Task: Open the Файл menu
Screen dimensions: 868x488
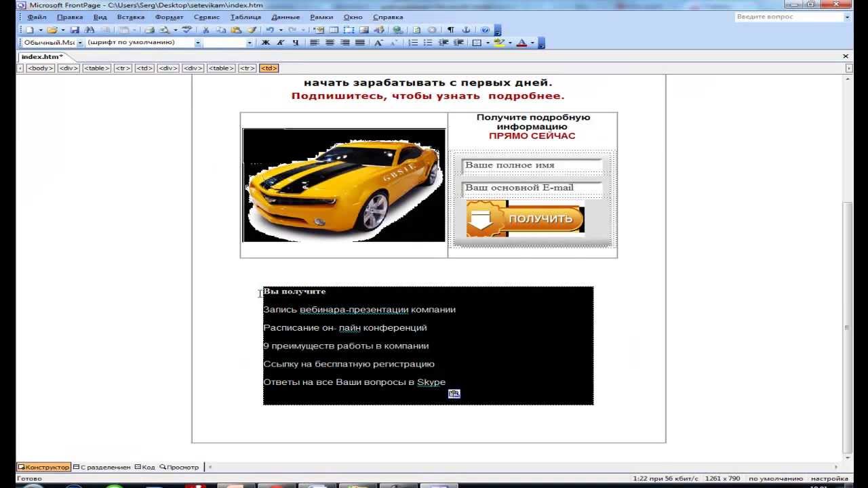Action: [37, 17]
